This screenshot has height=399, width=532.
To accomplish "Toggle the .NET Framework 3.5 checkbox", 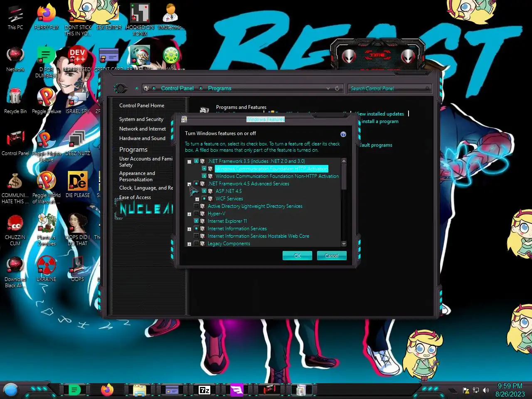I will point(197,161).
